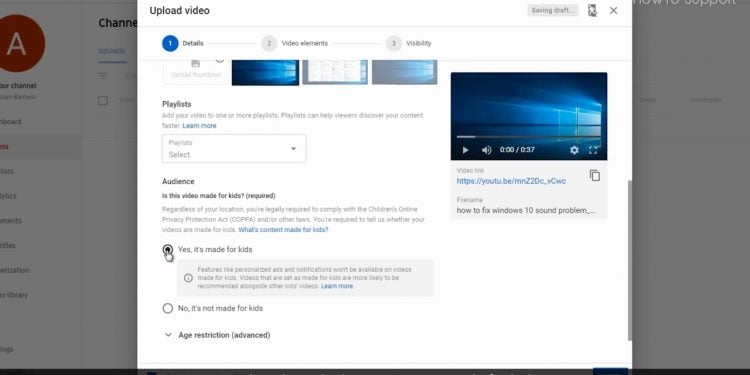This screenshot has width=750, height=375.
Task: Click the Upload thumbnail box
Action: [196, 72]
